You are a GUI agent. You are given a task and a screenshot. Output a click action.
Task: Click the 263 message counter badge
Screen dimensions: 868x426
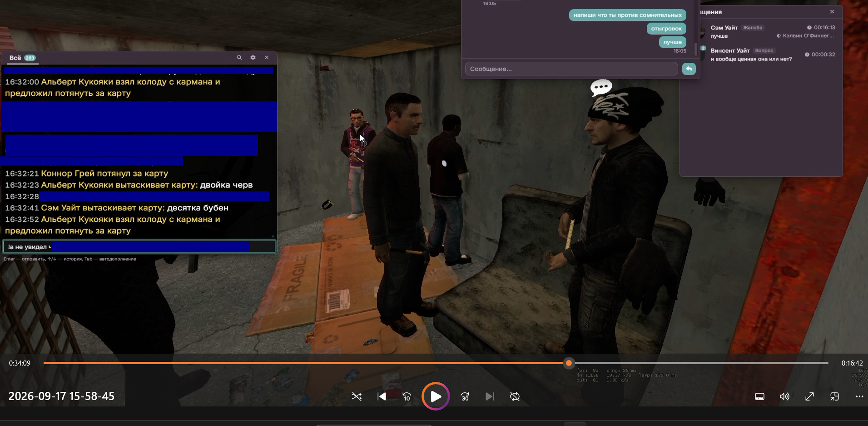pos(30,58)
